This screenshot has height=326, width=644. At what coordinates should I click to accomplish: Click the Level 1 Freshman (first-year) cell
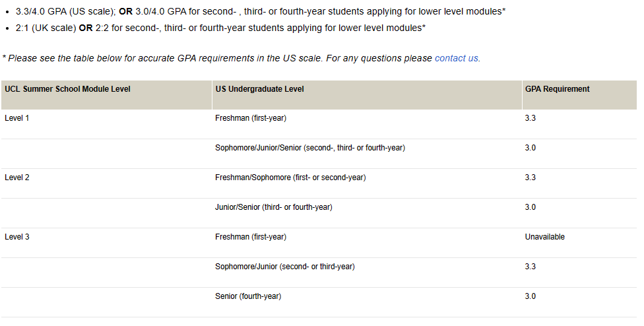(x=251, y=118)
